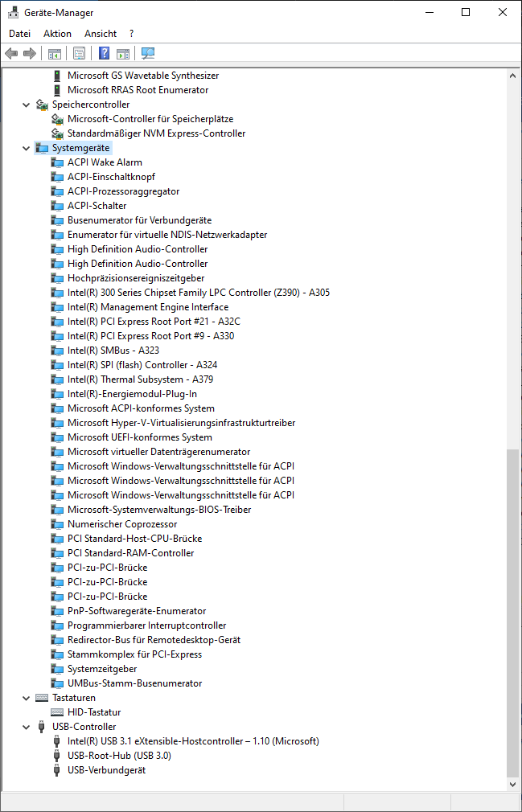Click the device icon beside ACPI Wake Alarm
The width and height of the screenshot is (522, 812).
(x=57, y=162)
